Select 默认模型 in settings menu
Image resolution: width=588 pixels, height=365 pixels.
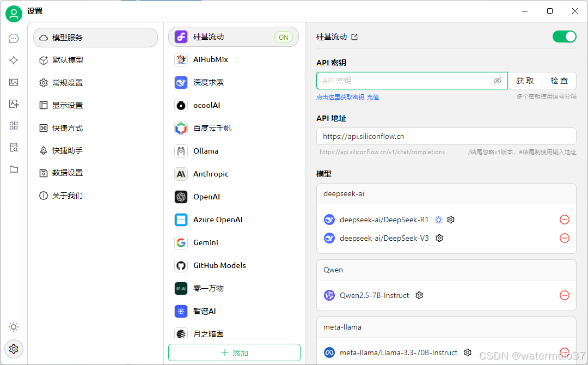tap(68, 60)
